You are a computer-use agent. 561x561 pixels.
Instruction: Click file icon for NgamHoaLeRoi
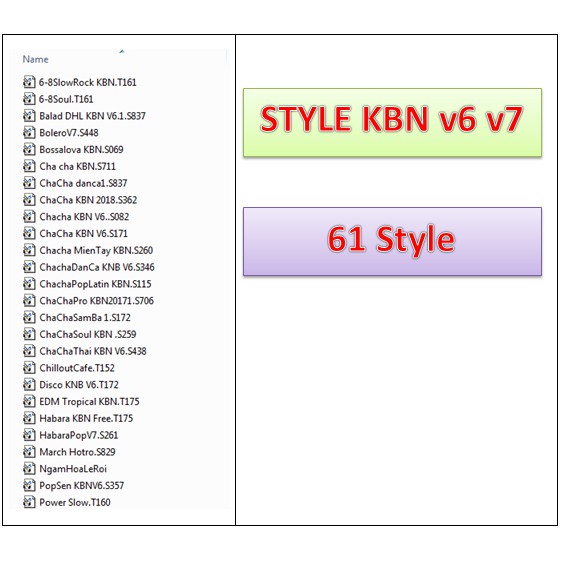click(29, 469)
